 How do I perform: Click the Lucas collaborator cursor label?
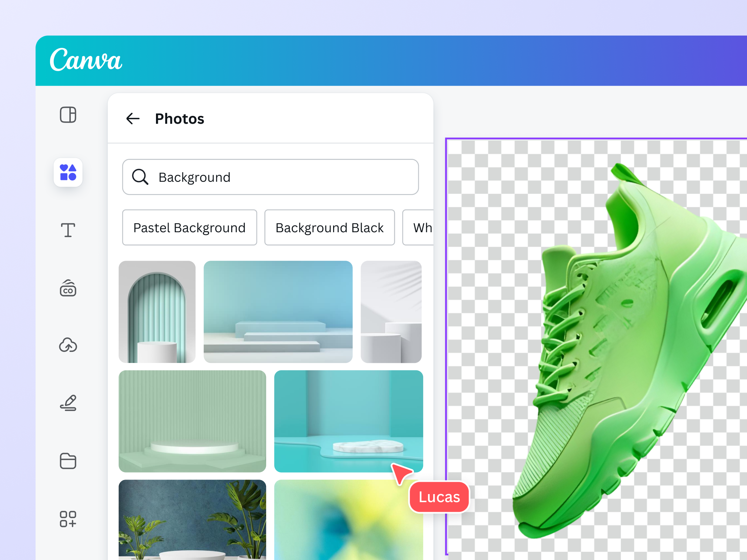[439, 497]
